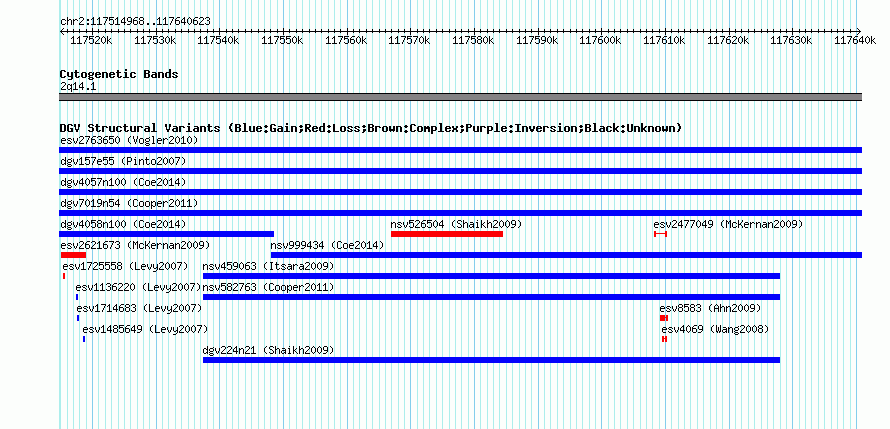Click the 117600k ruler position
The image size is (890, 429).
pos(601,41)
